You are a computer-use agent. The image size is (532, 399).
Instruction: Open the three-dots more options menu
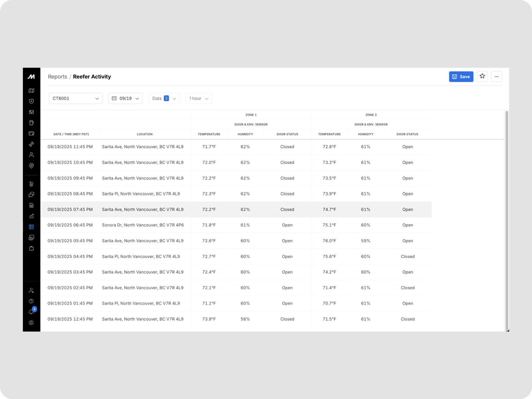(x=496, y=76)
